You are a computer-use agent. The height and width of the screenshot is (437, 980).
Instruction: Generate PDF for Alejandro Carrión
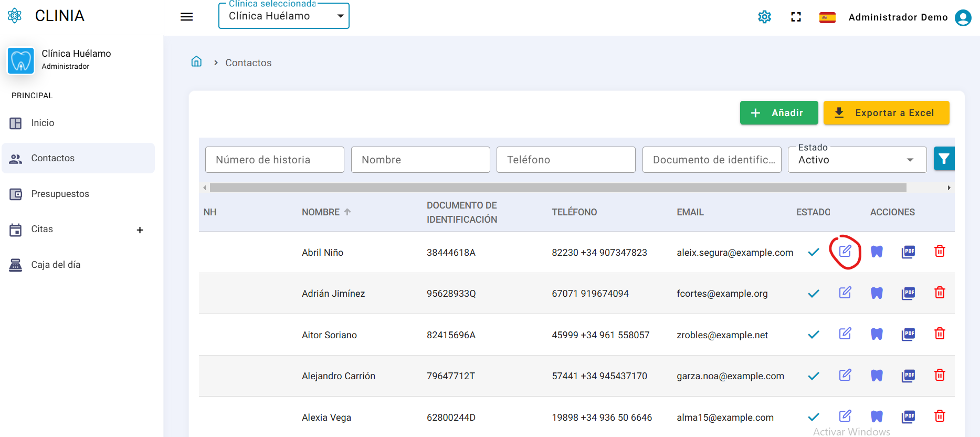click(x=908, y=376)
